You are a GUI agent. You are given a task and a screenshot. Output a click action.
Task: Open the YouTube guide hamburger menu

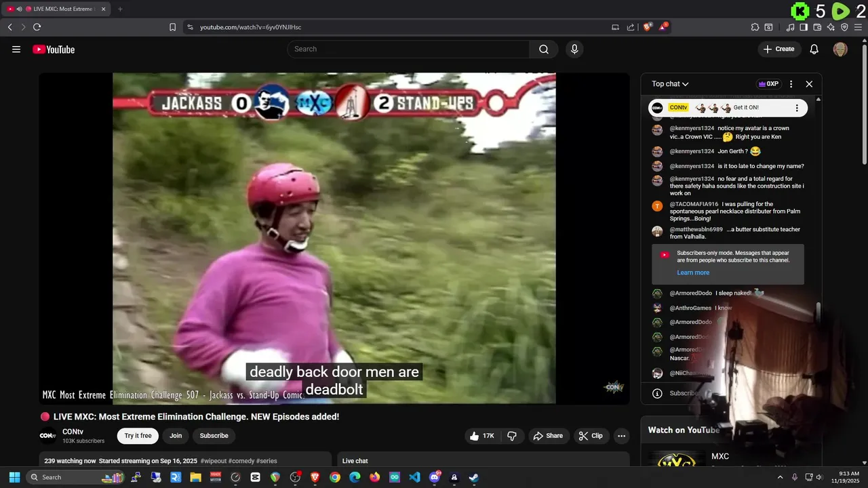click(16, 49)
